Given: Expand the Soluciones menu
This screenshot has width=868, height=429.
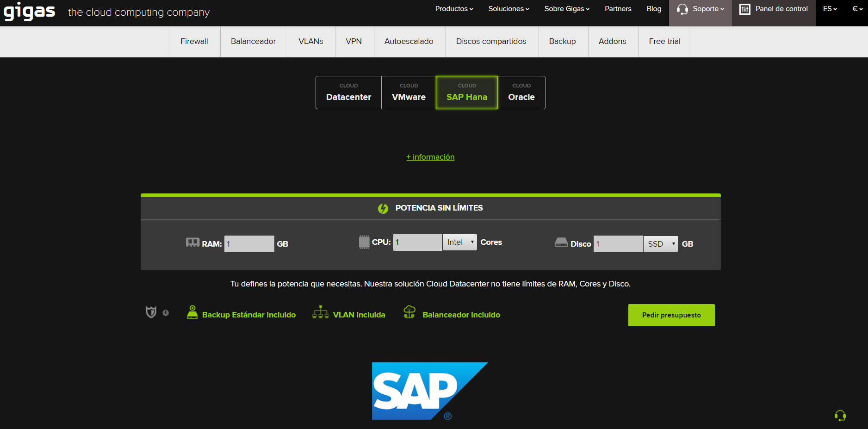Looking at the screenshot, I should point(508,9).
